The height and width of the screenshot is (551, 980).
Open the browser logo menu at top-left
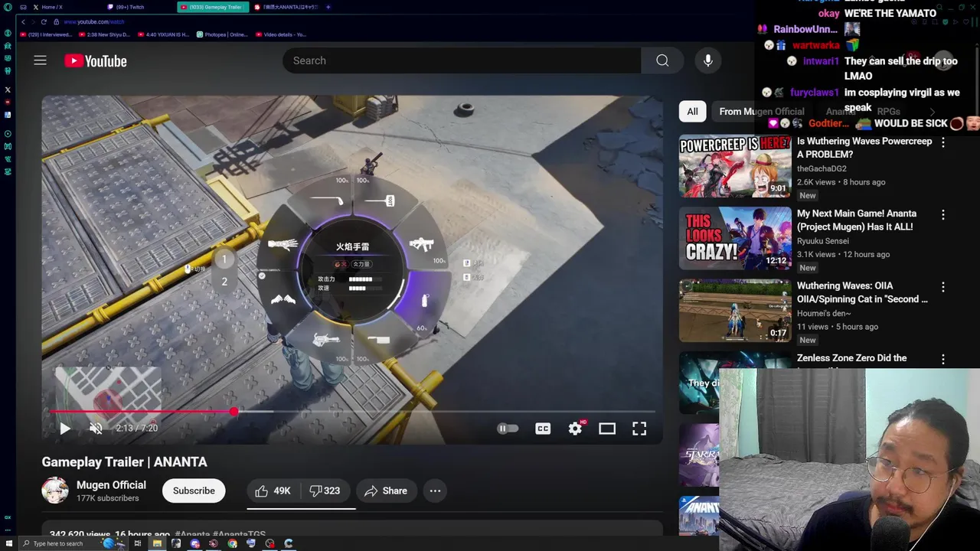8,7
